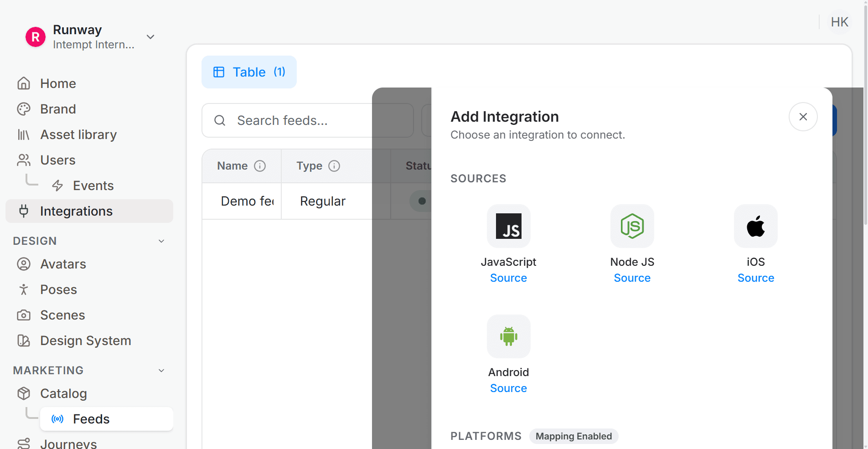Select the iOS source icon
Image resolution: width=868 pixels, height=449 pixels.
point(755,226)
